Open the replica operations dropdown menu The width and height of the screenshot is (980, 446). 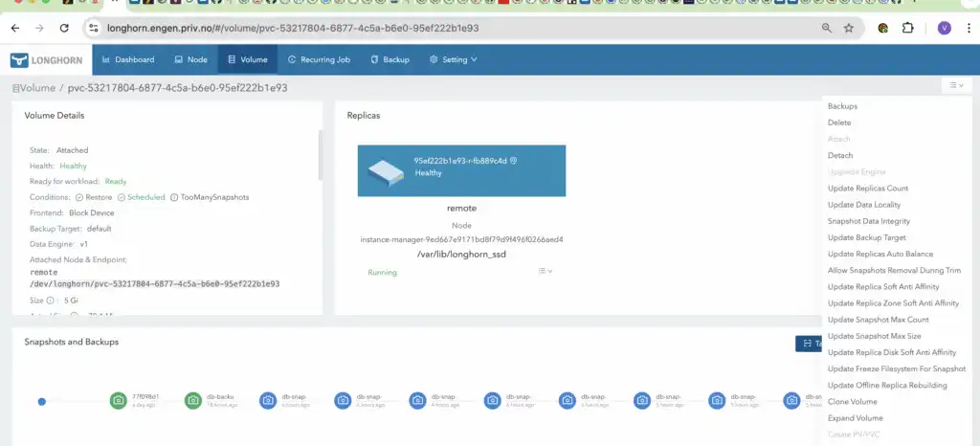click(546, 272)
